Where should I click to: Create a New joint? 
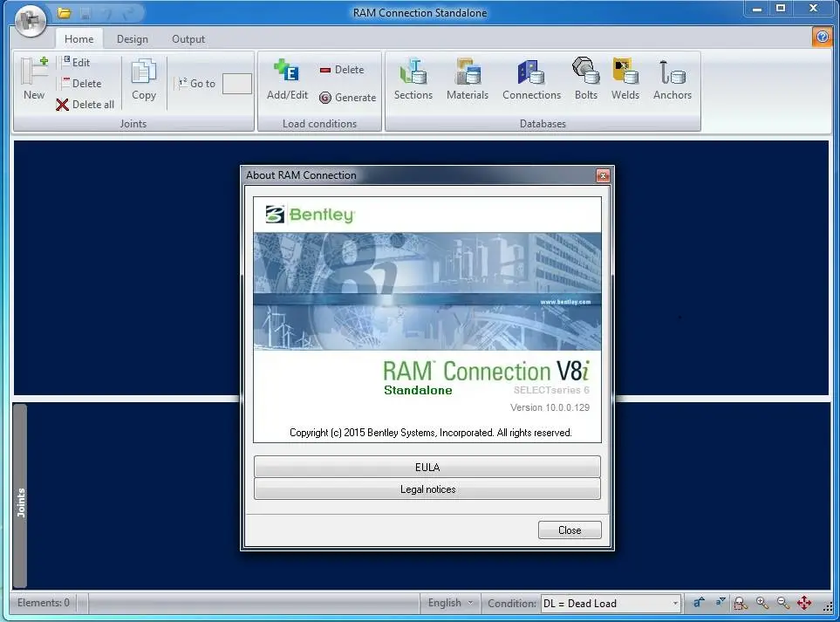click(34, 79)
